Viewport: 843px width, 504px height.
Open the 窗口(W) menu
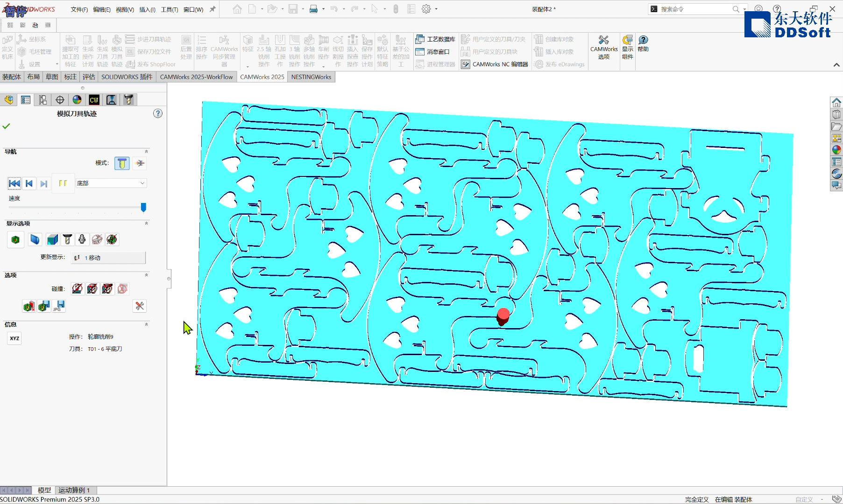(193, 9)
